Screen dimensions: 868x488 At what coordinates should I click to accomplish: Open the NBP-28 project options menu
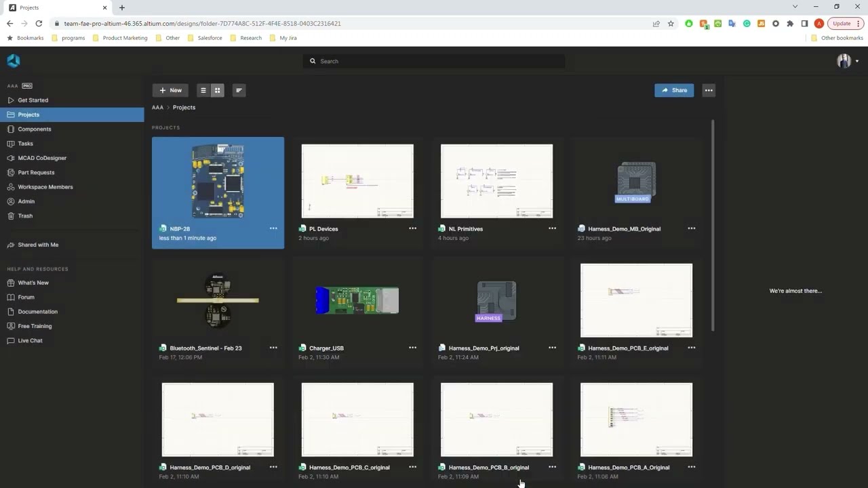pos(273,228)
